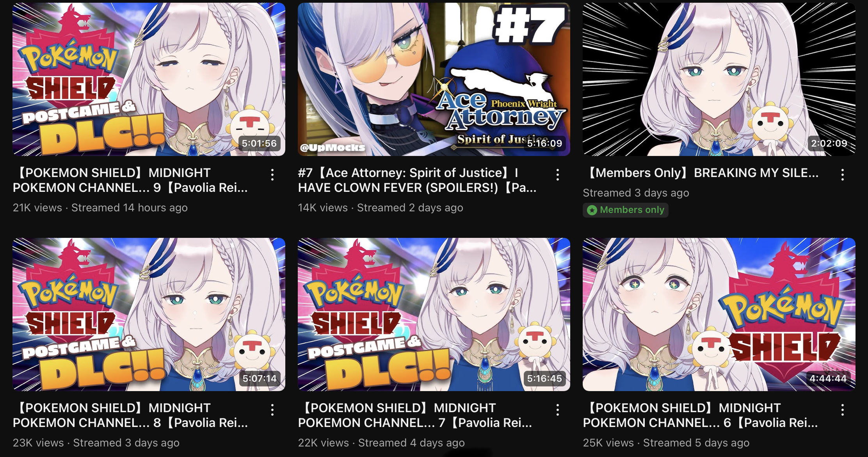This screenshot has height=457, width=868.
Task: Open more options for Pokemon Shield 7 video
Action: [558, 410]
